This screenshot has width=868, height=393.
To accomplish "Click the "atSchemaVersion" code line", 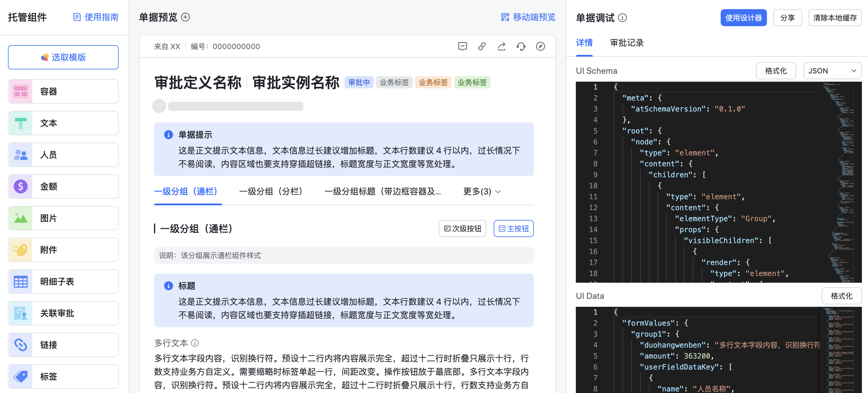I will click(x=688, y=109).
